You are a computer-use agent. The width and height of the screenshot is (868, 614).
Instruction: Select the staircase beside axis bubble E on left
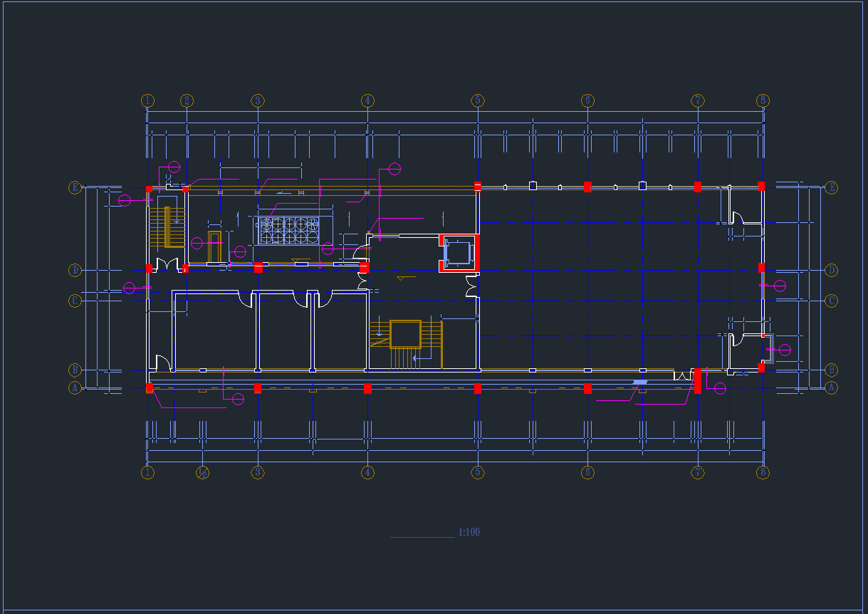157,228
